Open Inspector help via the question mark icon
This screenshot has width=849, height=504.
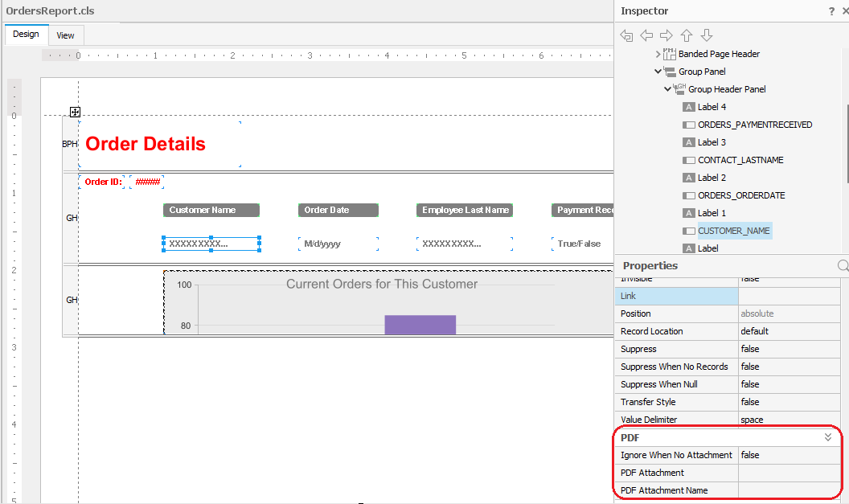tap(831, 10)
